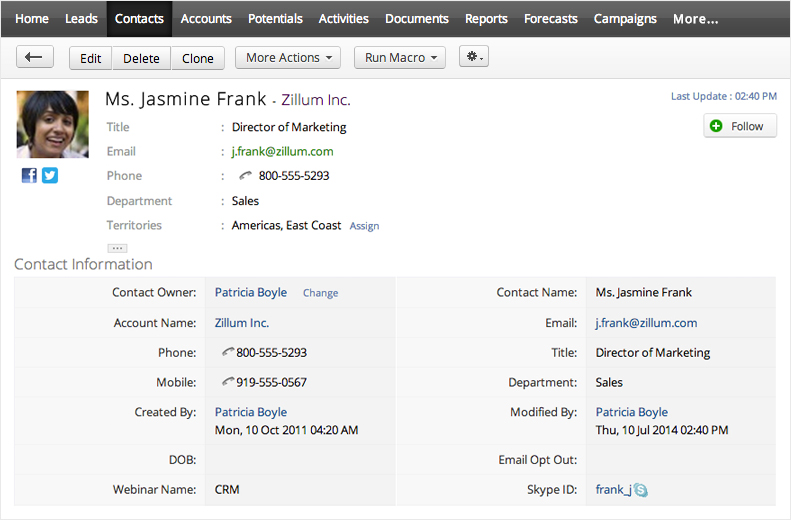Open Zillum Inc. account name link
791x520 pixels.
point(242,323)
